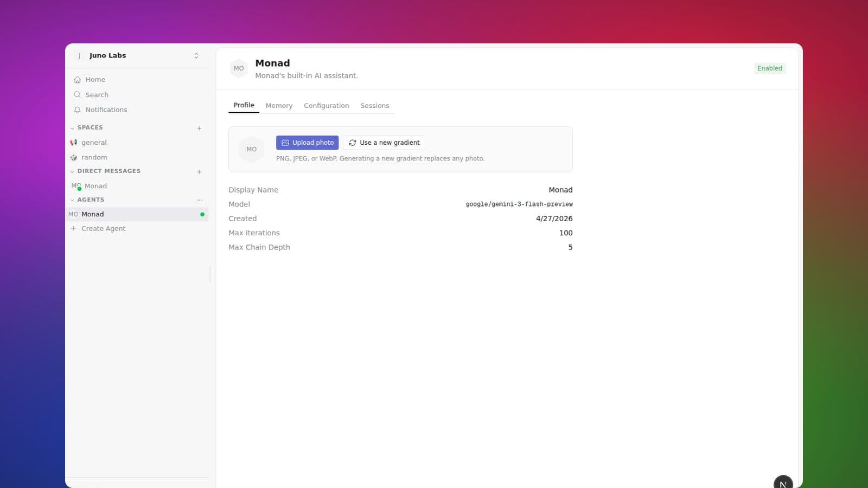This screenshot has height=488, width=868.
Task: Collapse the Agents section chevron
Action: [72, 200]
